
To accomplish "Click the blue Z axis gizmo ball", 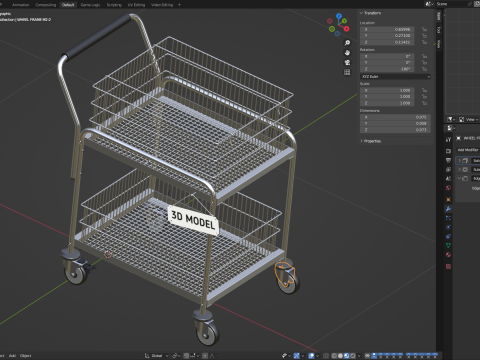I will tap(339, 16).
